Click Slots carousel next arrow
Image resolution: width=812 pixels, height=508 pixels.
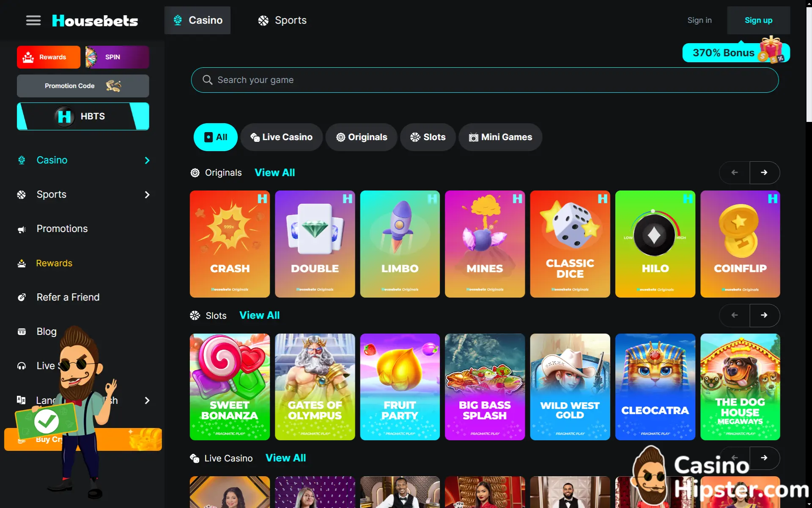click(764, 315)
